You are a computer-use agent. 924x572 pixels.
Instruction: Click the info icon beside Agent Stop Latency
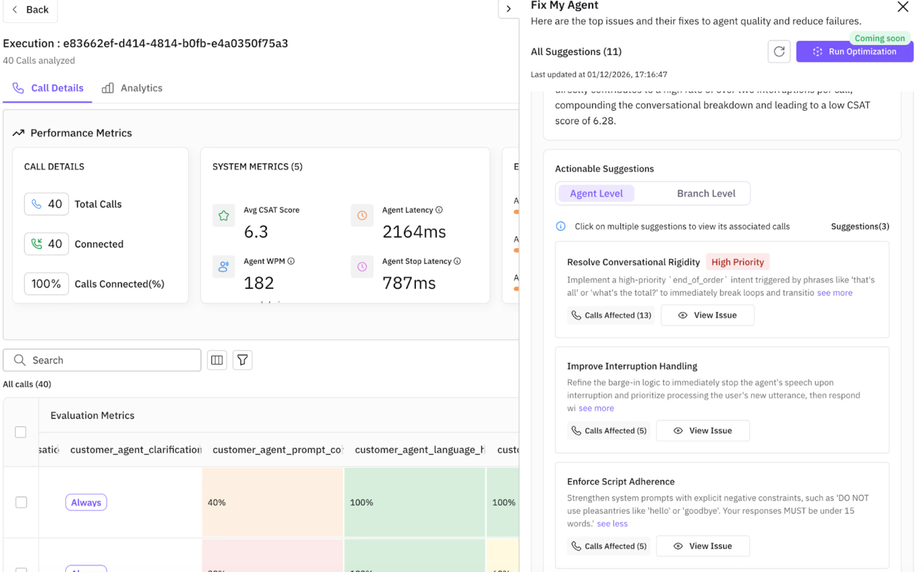457,261
